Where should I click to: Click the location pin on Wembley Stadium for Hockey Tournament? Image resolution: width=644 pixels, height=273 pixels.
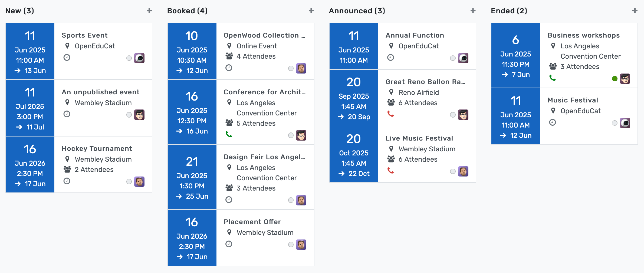click(68, 159)
